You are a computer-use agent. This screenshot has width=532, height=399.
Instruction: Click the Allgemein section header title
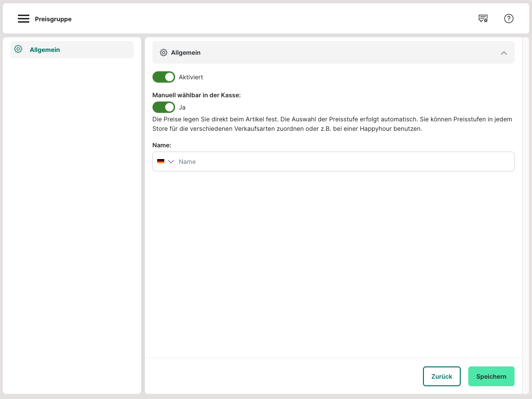(186, 53)
